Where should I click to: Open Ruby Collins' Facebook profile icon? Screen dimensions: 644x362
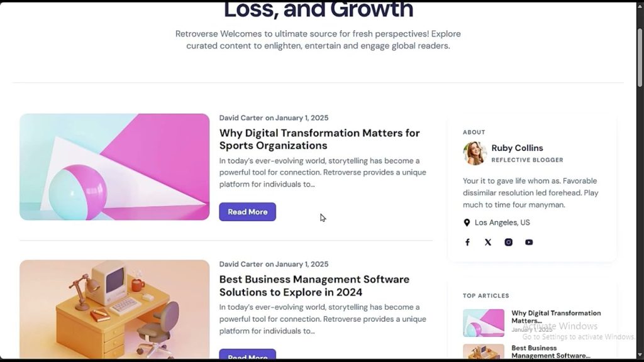point(467,242)
